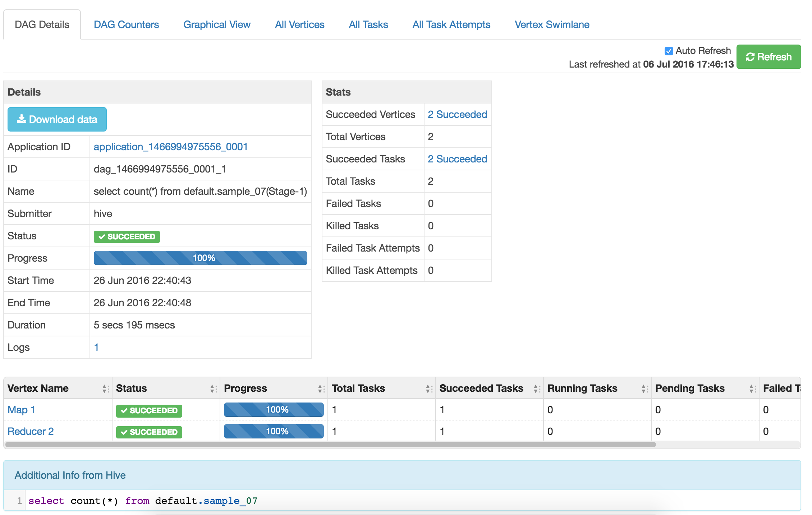Switch to the DAG Counters tab
The image size is (812, 515).
click(x=126, y=24)
